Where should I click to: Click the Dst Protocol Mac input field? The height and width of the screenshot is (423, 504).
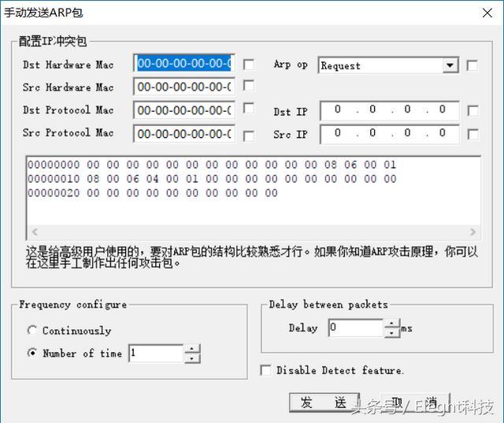click(x=184, y=110)
